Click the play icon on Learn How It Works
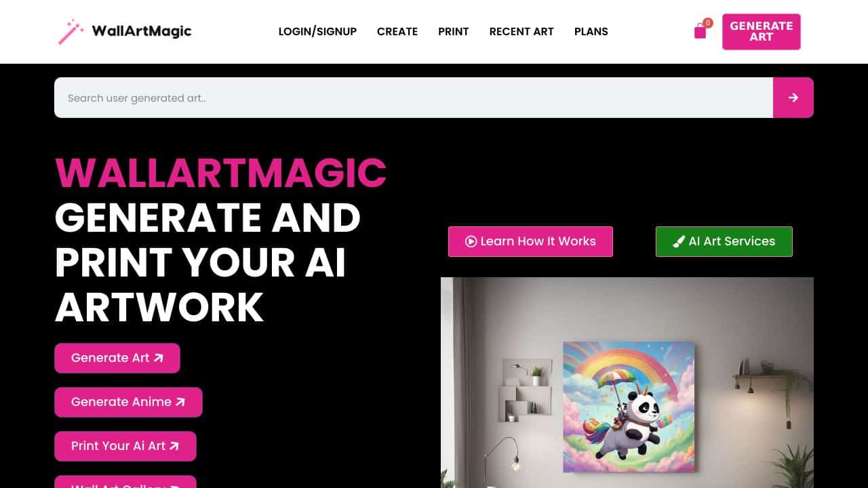 [x=471, y=241]
